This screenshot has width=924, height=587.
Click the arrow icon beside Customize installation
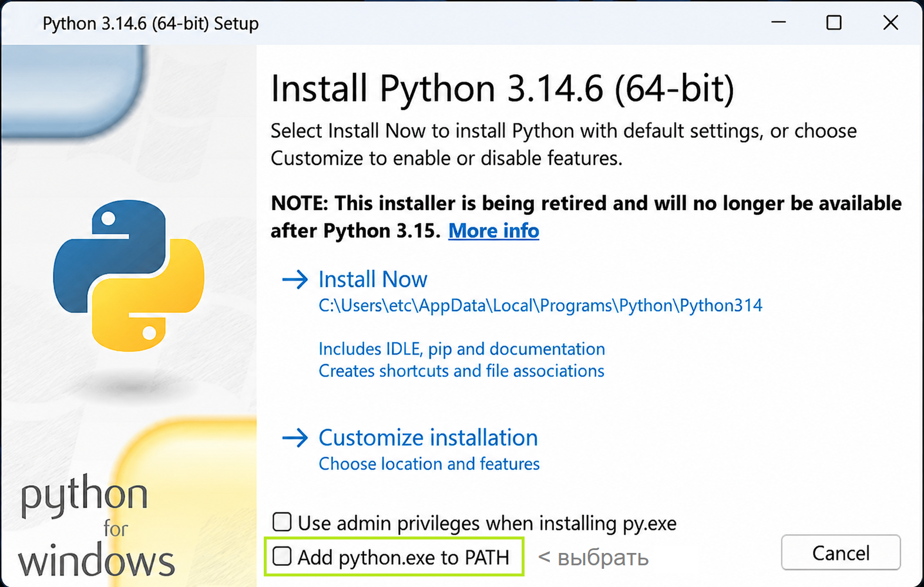295,438
